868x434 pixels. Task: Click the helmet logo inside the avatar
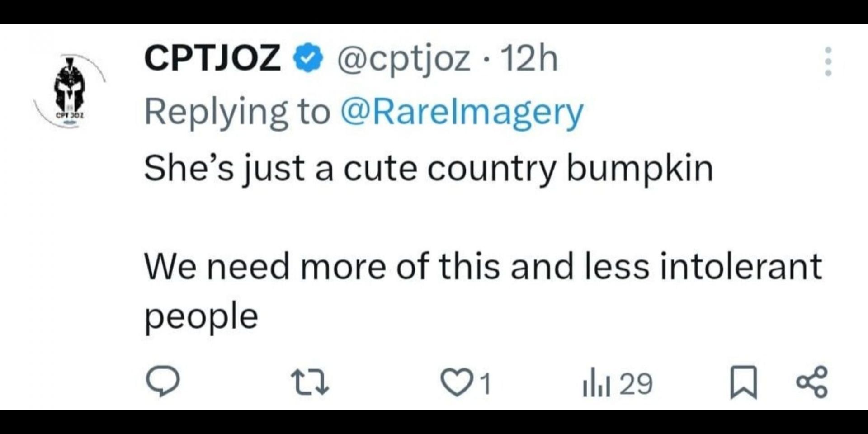click(x=69, y=86)
